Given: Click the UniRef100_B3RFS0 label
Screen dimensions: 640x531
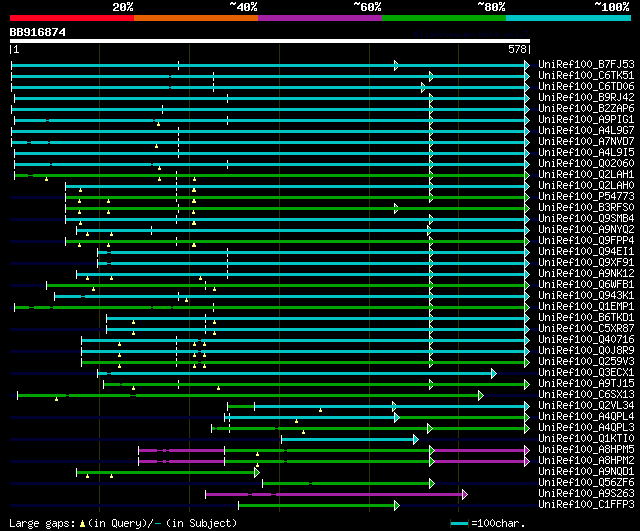Looking at the screenshot, I should click(x=586, y=208).
